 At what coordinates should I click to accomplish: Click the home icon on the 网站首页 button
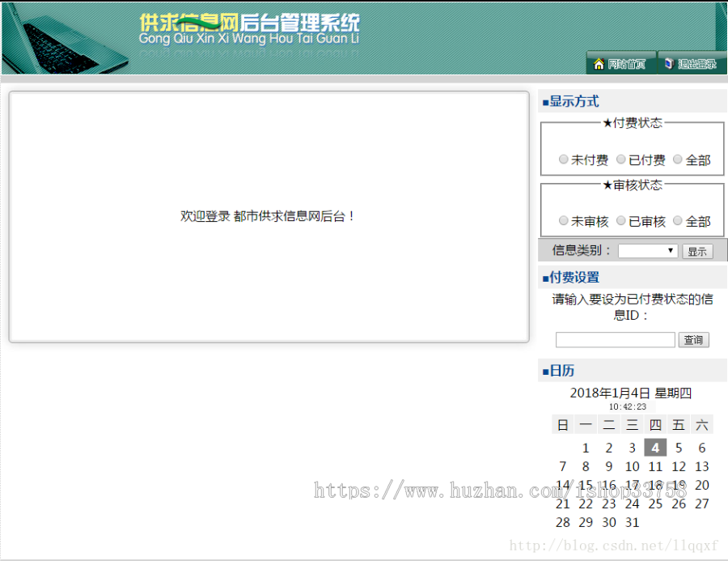[x=599, y=63]
